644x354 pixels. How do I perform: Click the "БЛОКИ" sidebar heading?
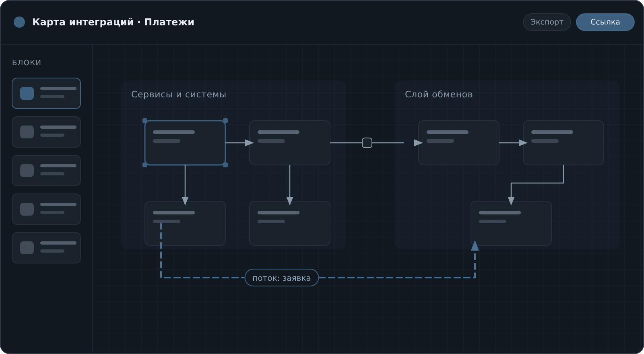(27, 63)
